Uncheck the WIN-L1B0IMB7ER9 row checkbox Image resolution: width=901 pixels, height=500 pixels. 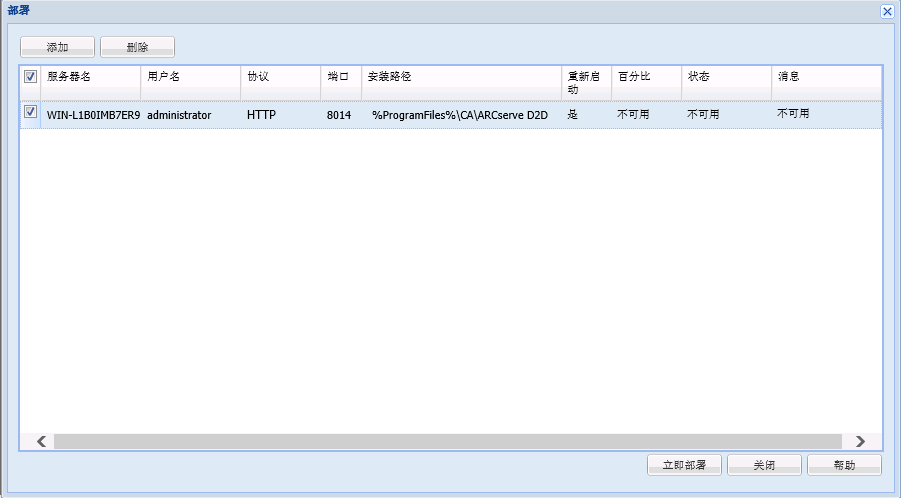click(x=30, y=112)
